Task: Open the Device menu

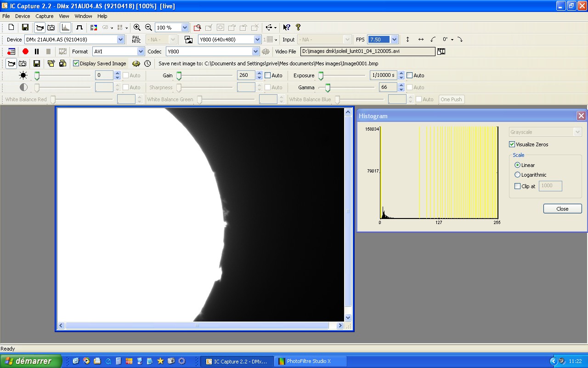Action: coord(23,16)
